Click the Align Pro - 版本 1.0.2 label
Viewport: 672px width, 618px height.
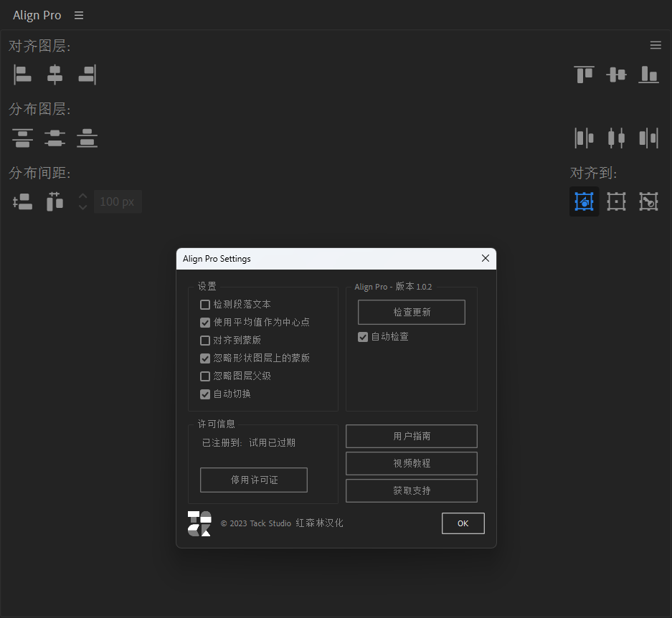pyautogui.click(x=393, y=287)
